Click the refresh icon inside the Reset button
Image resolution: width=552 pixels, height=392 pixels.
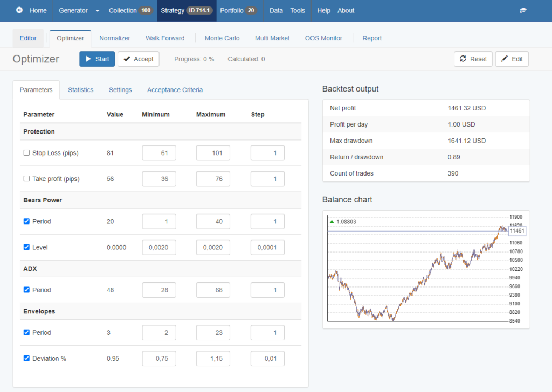point(464,59)
